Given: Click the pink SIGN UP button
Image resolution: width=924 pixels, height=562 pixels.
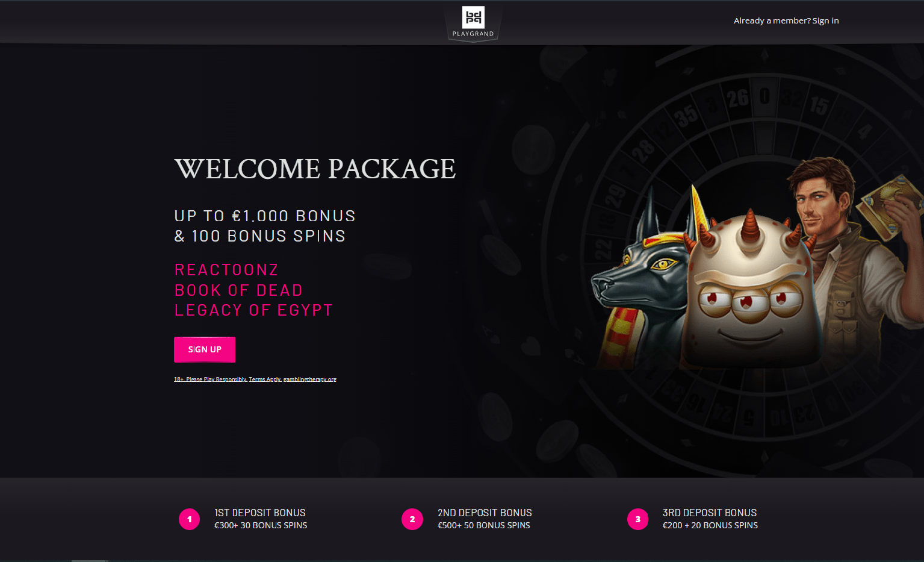Looking at the screenshot, I should pyautogui.click(x=205, y=349).
